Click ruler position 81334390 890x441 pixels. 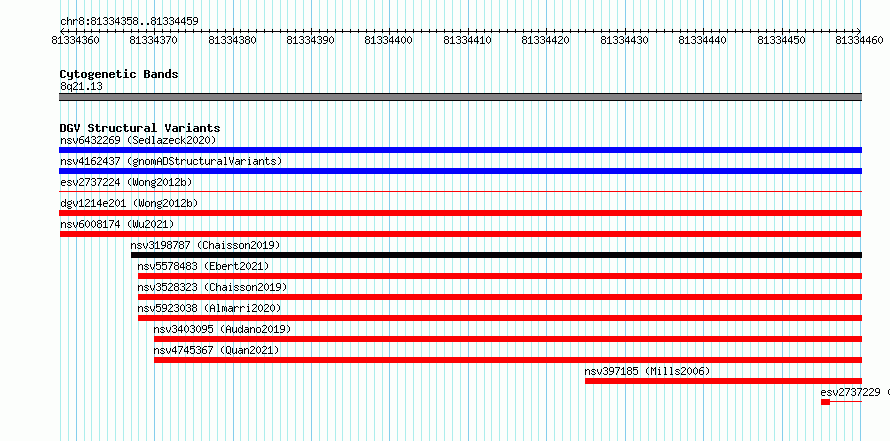310,40
